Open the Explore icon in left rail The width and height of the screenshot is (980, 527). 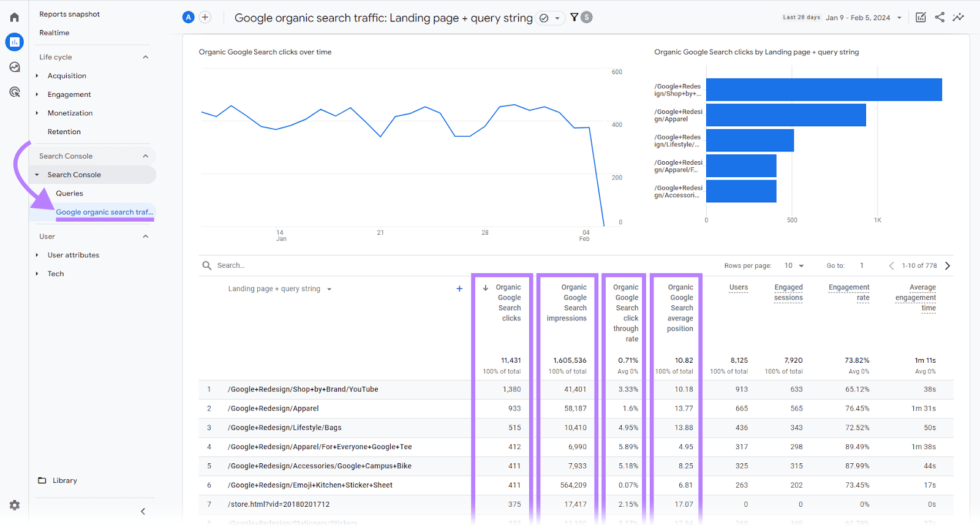14,67
